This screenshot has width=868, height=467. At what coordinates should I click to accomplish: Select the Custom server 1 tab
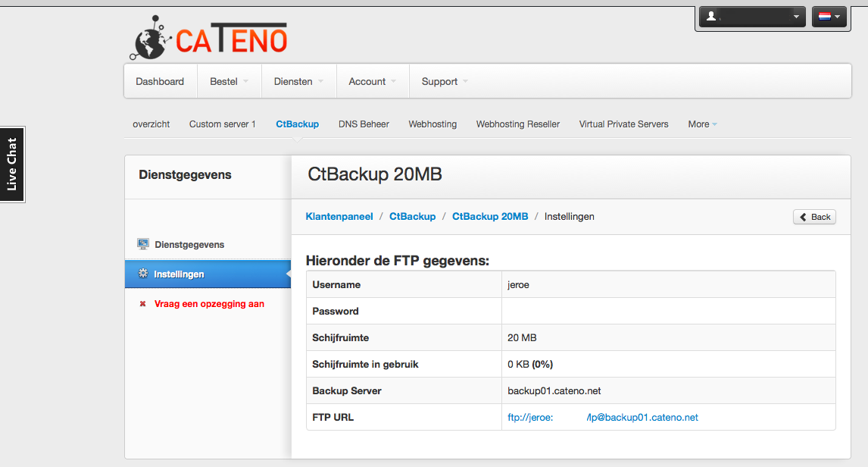(223, 124)
